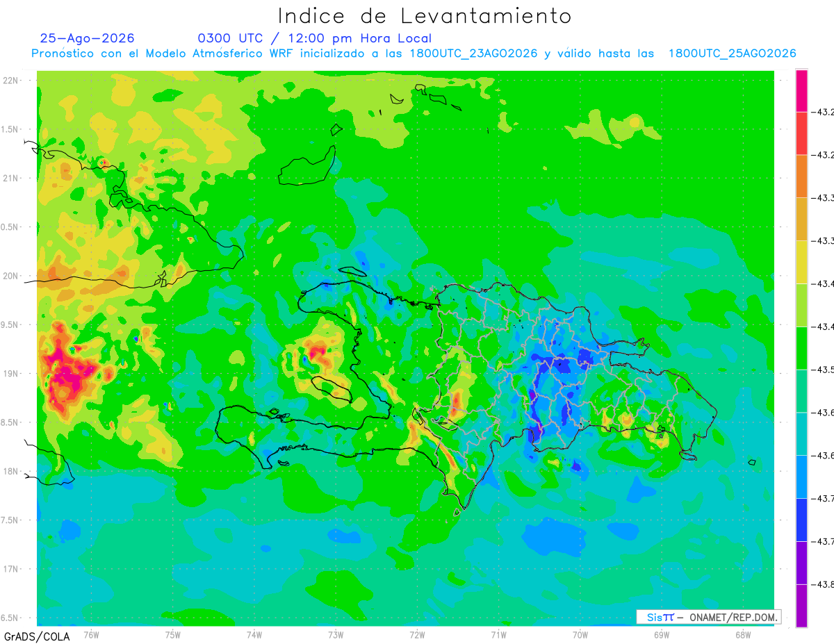Click the 'GrADS/COLA' credit label
834x644 pixels.
37,636
